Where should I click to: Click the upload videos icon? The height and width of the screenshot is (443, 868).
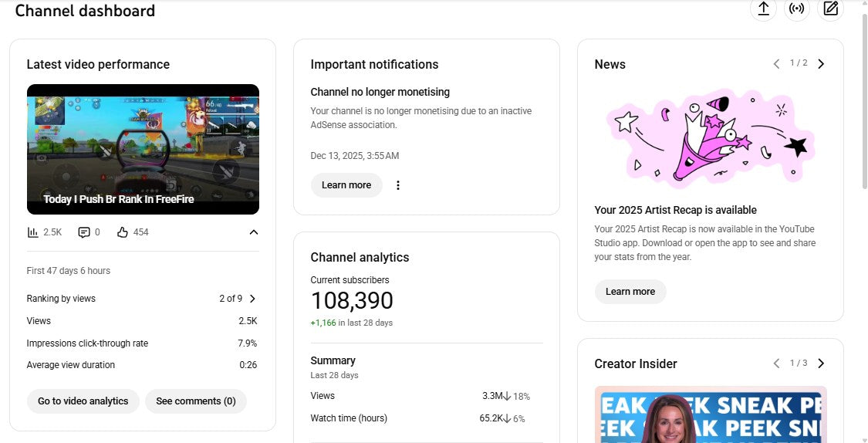[763, 8]
